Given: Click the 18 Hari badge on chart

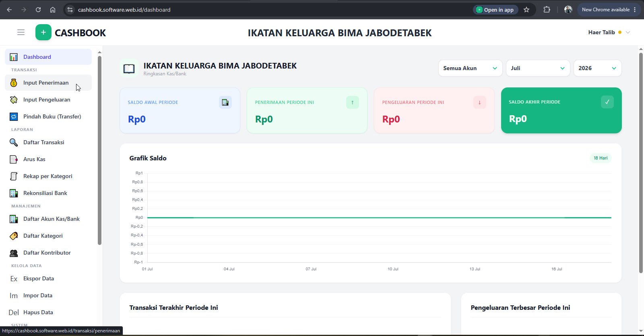Looking at the screenshot, I should tap(601, 158).
